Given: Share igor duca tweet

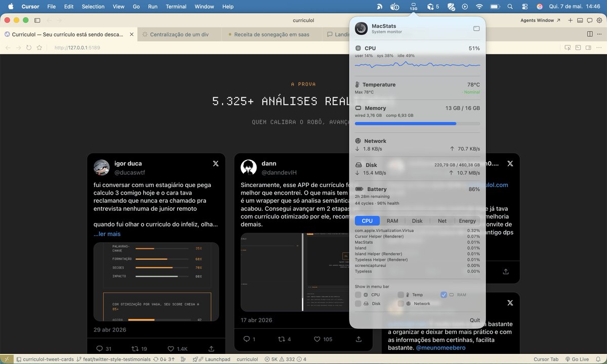Looking at the screenshot, I should (x=211, y=349).
